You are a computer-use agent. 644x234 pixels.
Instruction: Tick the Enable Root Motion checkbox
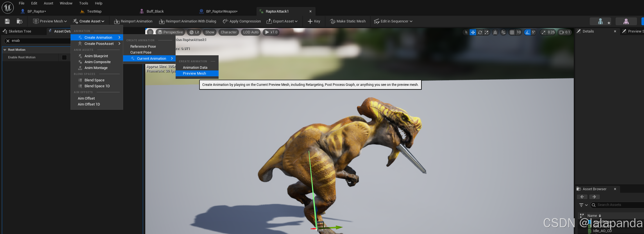[64, 58]
